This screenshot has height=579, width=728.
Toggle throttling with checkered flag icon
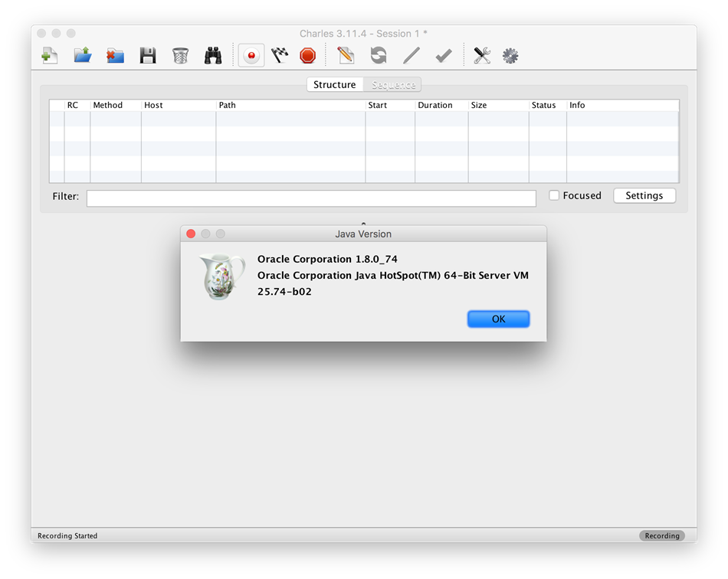[280, 56]
